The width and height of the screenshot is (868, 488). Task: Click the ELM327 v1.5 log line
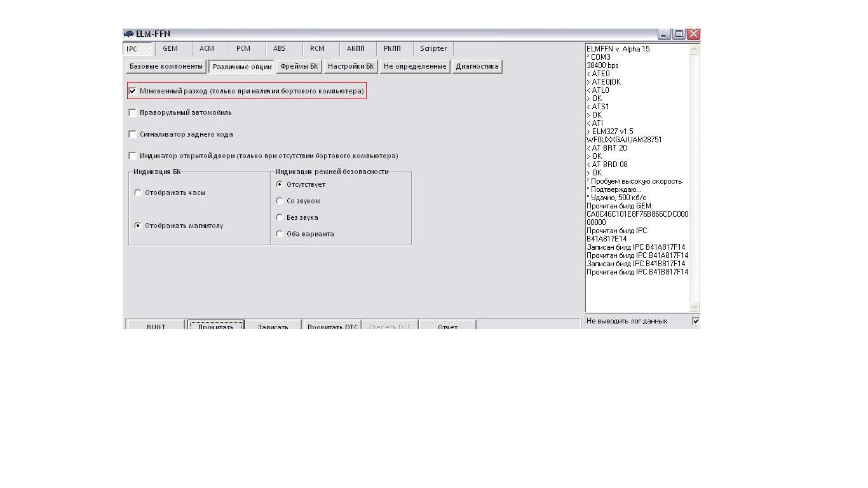610,132
